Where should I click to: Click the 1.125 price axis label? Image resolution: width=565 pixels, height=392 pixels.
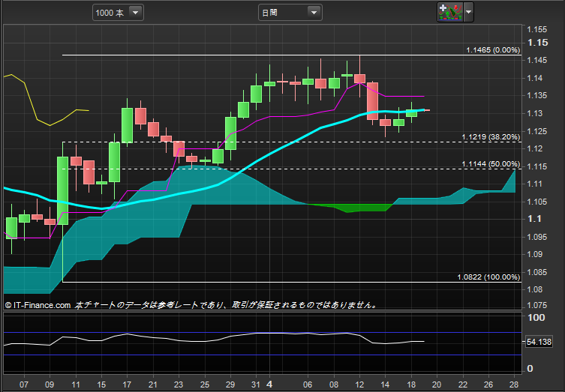click(x=537, y=132)
